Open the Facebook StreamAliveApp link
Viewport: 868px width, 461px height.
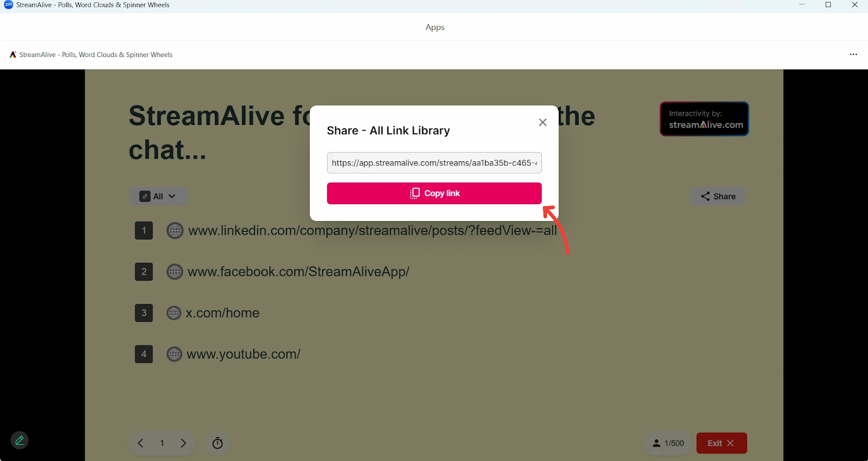[x=298, y=271]
